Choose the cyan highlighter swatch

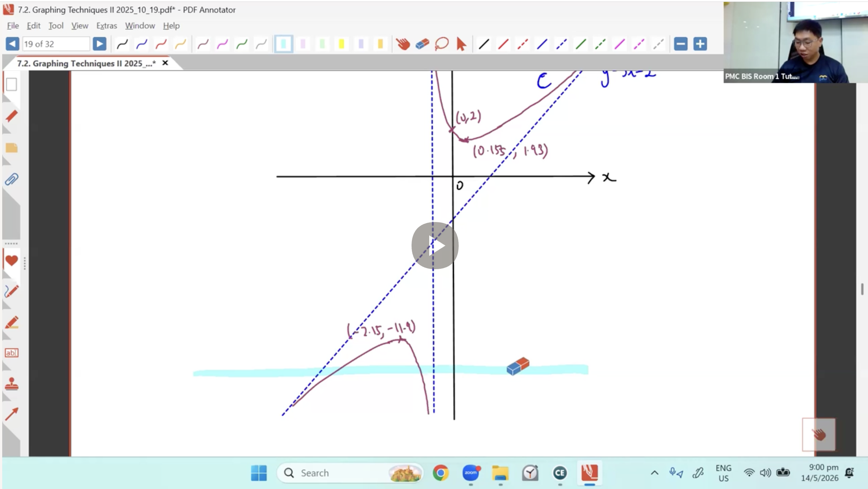pyautogui.click(x=283, y=44)
